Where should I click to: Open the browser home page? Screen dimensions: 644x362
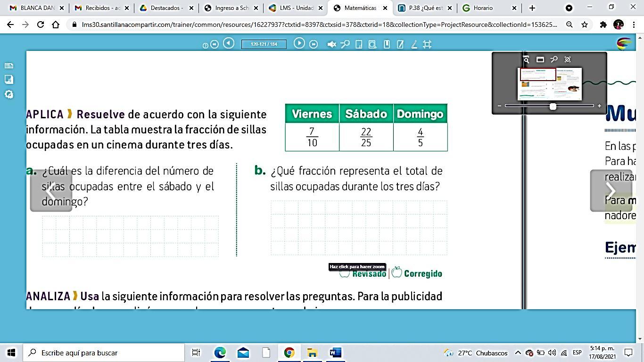coord(56,25)
